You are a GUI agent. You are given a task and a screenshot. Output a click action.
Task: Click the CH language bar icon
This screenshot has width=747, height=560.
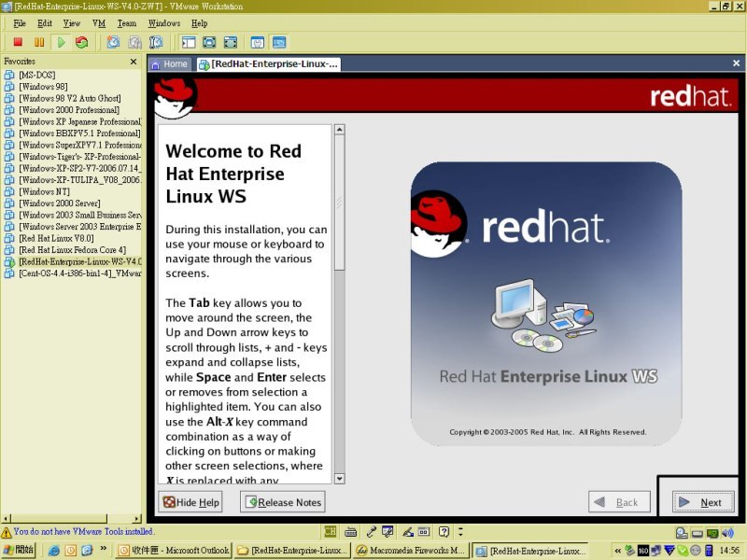click(x=330, y=531)
